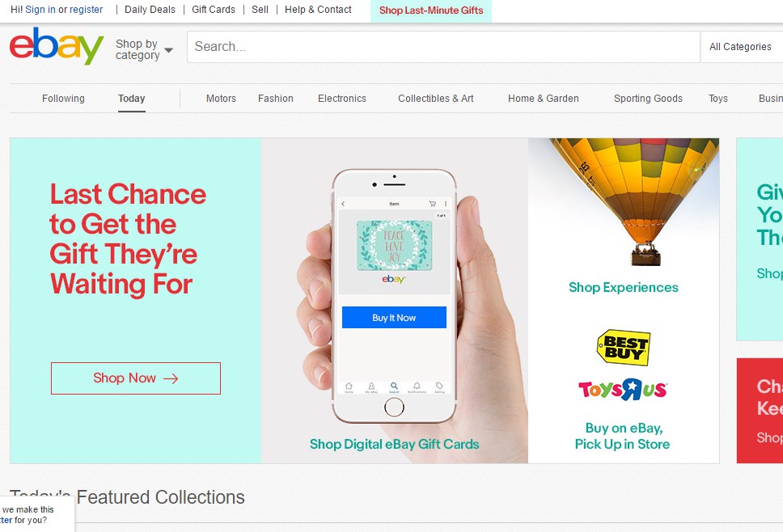Click the hot air balloon image
The height and width of the screenshot is (532, 783).
pos(635,201)
